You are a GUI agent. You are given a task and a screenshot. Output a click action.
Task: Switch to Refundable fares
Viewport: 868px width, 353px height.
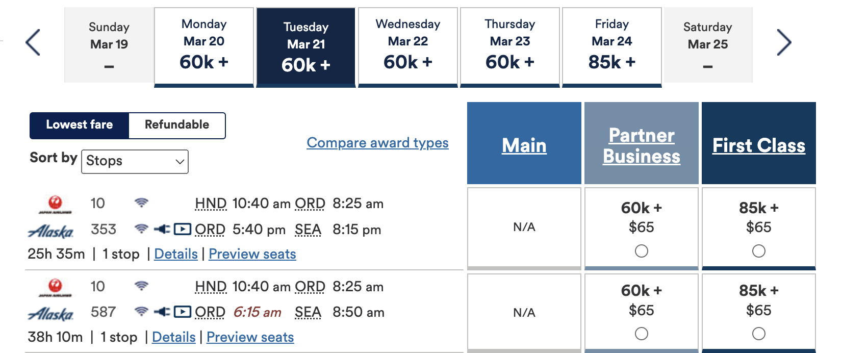click(x=177, y=125)
